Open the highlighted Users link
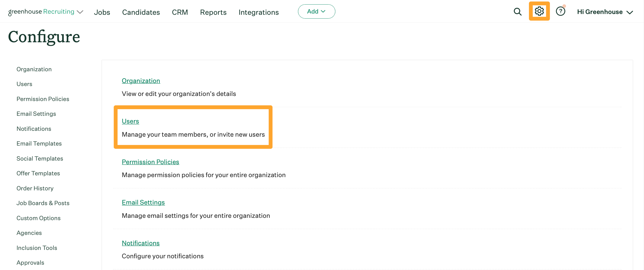 click(x=130, y=121)
